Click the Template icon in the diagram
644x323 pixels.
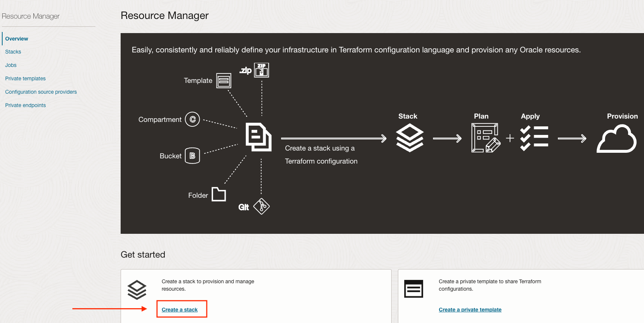224,81
